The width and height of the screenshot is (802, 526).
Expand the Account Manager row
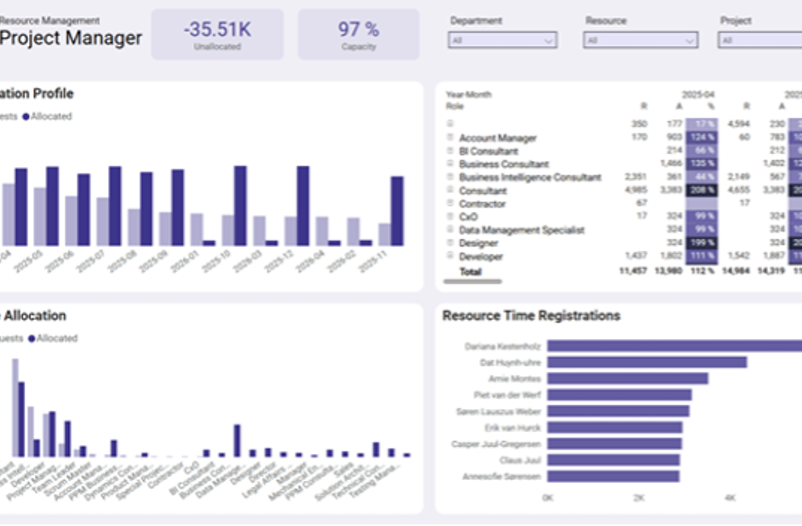451,138
